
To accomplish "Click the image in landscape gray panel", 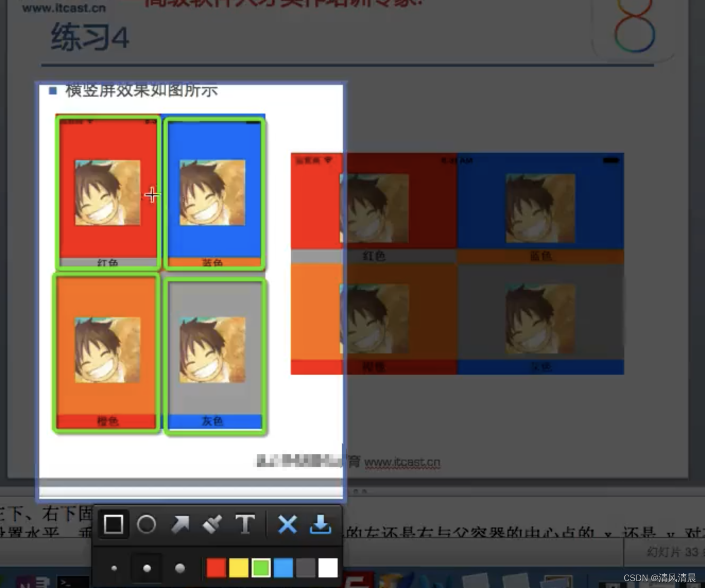I will 540,319.
